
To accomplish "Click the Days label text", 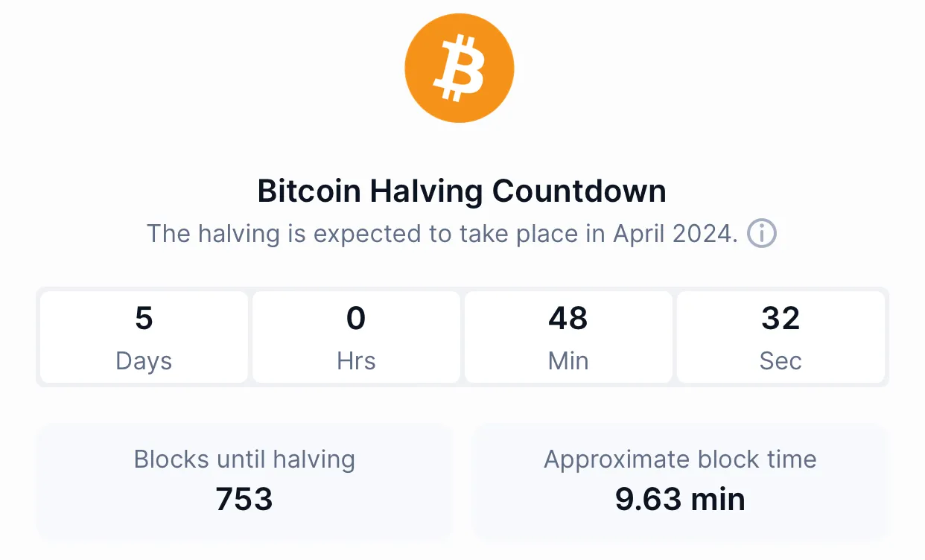I will 144,361.
